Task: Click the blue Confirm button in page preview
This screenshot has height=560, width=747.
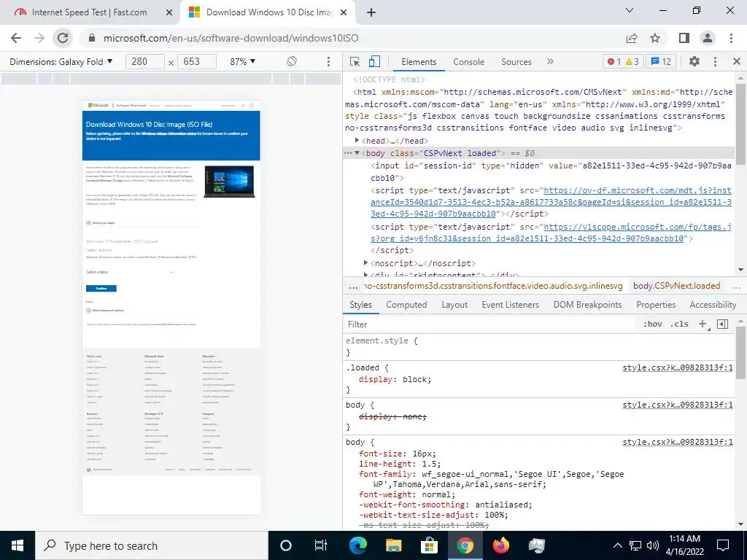Action: pyautogui.click(x=101, y=288)
